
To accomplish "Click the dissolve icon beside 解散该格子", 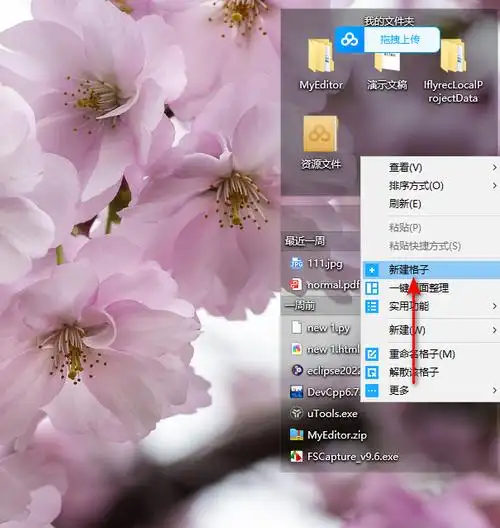I will tap(372, 373).
